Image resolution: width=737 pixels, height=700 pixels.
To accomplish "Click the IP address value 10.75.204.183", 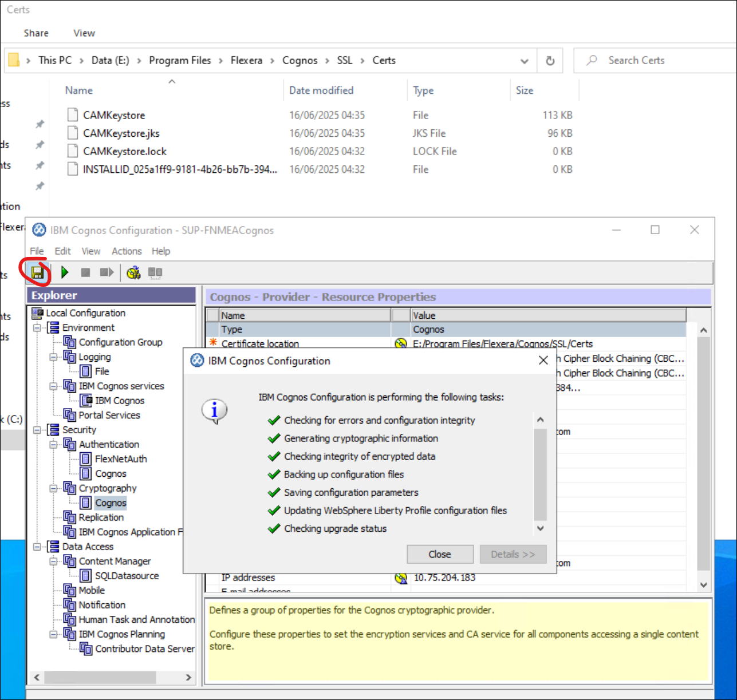I will [444, 578].
